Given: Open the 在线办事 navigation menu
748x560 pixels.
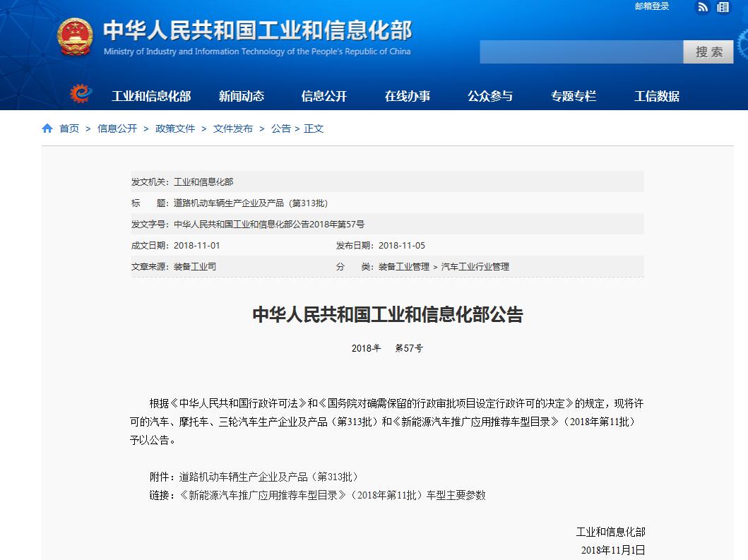Looking at the screenshot, I should 408,96.
